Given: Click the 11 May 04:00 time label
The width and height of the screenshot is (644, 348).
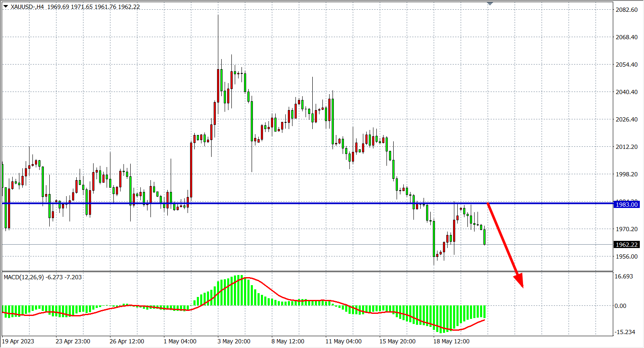Looking at the screenshot, I should point(343,341).
